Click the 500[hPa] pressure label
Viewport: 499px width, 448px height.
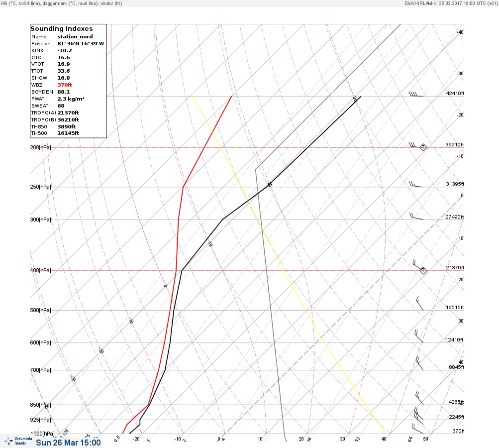(40, 311)
